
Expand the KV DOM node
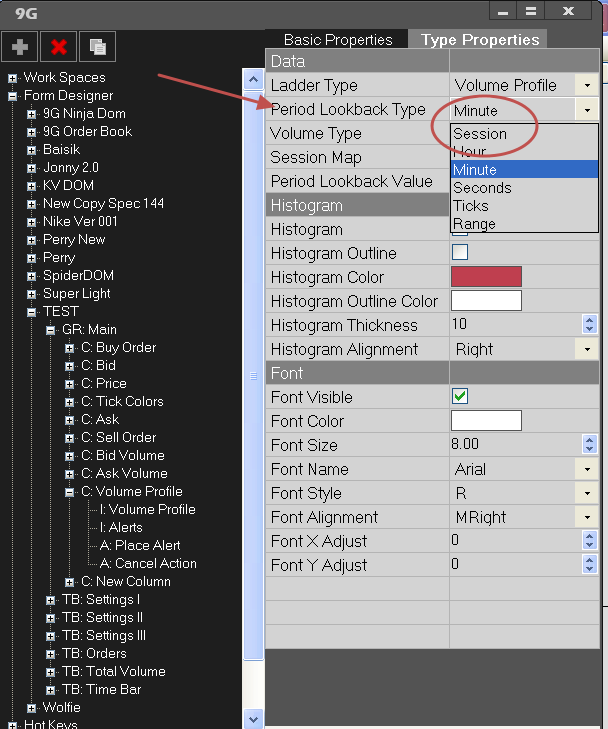tap(31, 186)
